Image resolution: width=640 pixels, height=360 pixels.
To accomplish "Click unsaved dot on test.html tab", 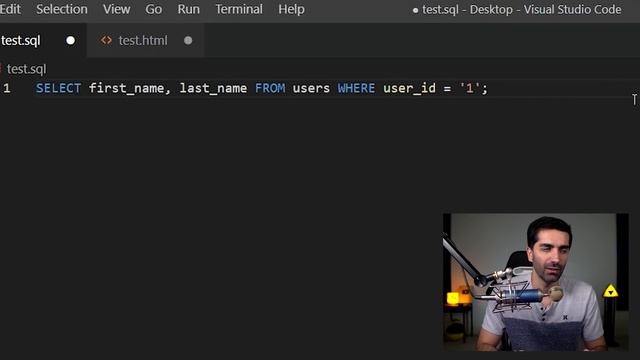I will (188, 40).
